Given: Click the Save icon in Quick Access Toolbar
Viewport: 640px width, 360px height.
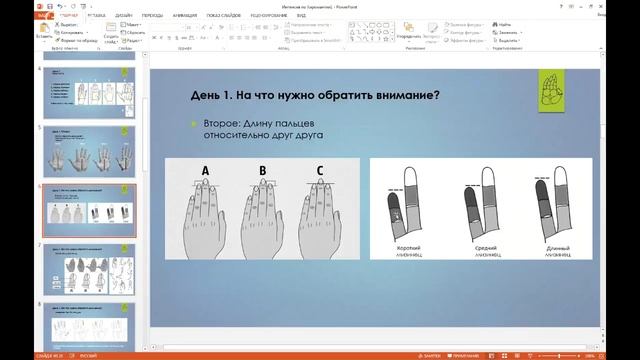Looking at the screenshot, I should 50,7.
